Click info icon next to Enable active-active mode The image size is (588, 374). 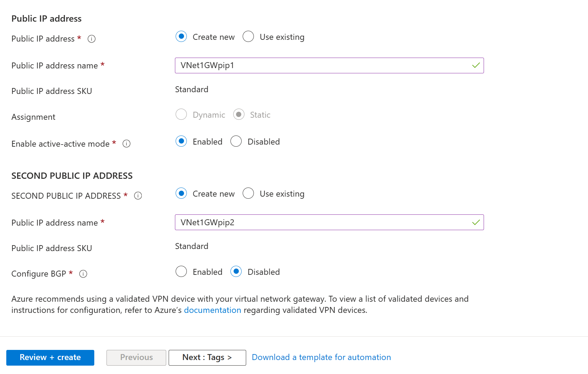126,144
